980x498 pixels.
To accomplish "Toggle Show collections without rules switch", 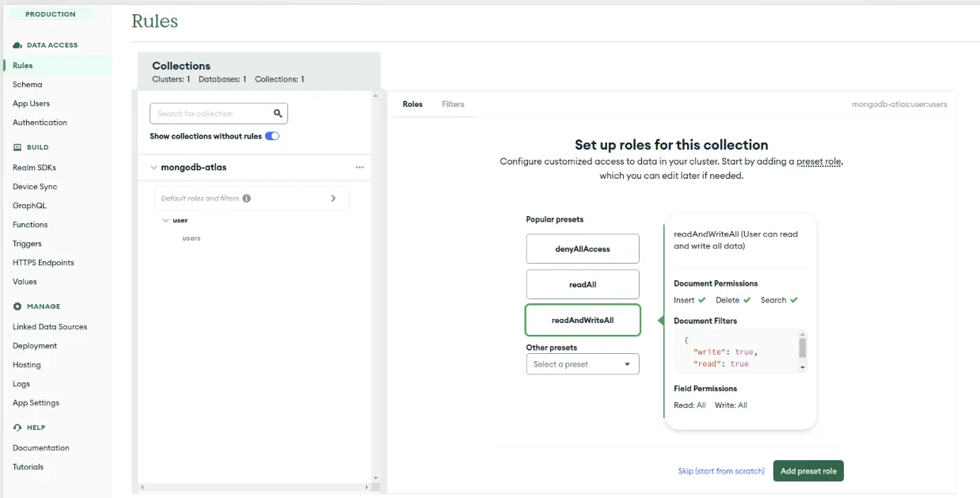I will coord(272,136).
